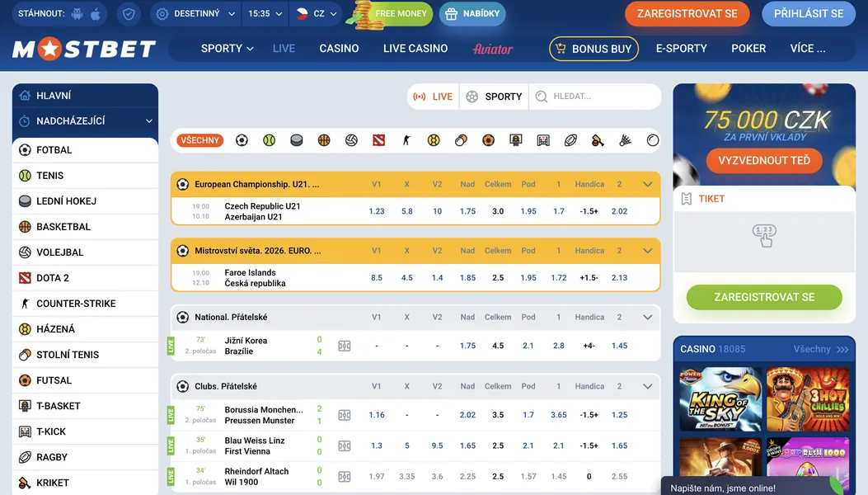Activate the VŠECHNY sports filter pill

[199, 140]
